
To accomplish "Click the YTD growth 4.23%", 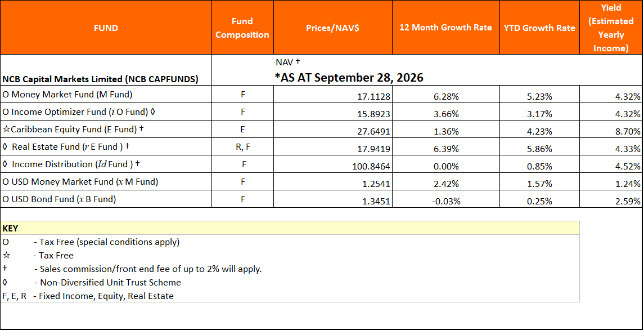I will pos(540,132).
